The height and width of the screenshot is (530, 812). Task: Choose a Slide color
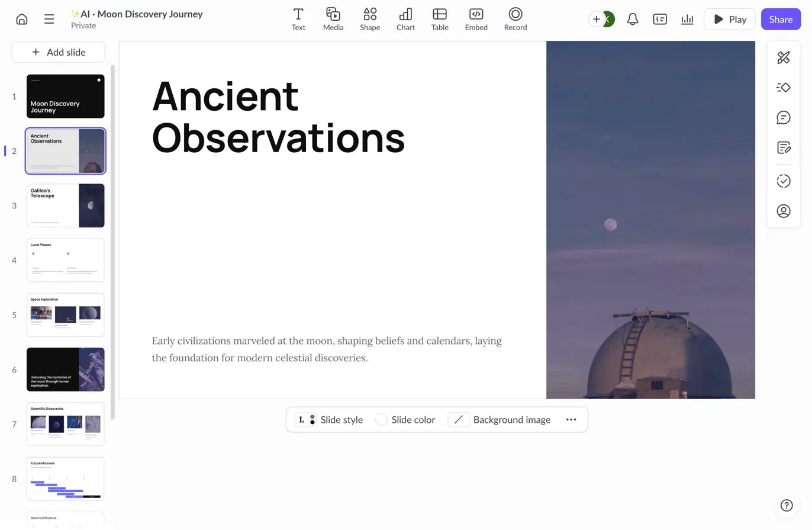405,420
